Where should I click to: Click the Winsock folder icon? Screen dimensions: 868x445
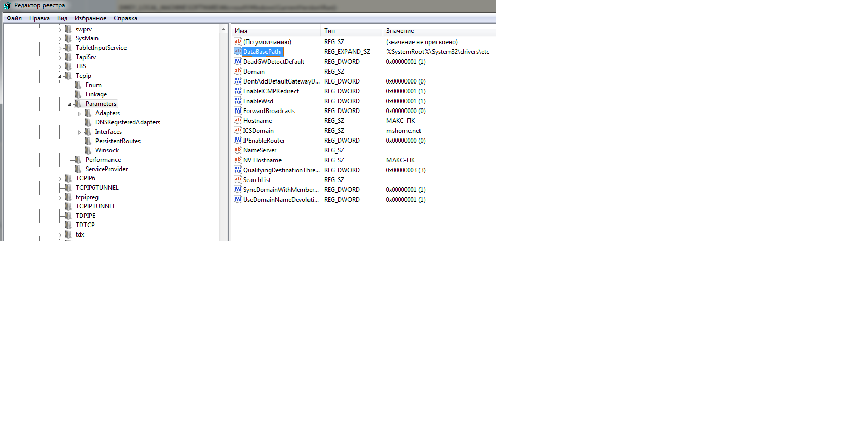tap(88, 150)
